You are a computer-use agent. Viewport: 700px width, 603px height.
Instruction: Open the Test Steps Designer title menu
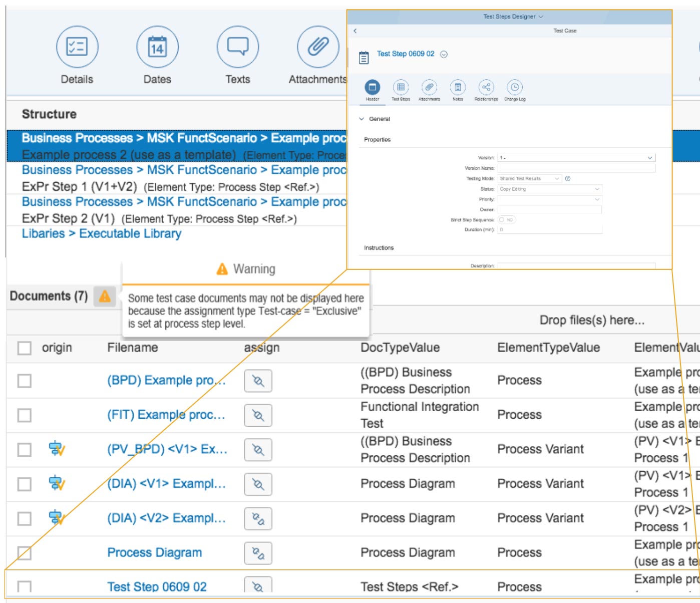pos(513,17)
